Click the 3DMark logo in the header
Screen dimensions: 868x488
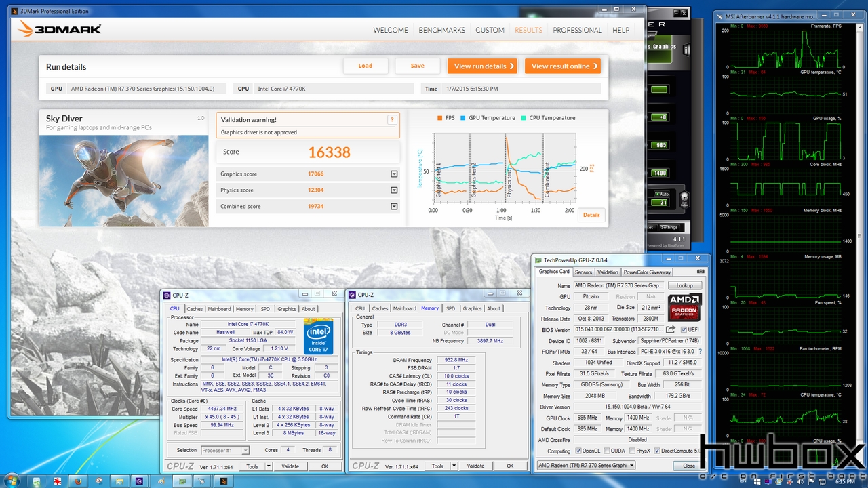(x=60, y=29)
